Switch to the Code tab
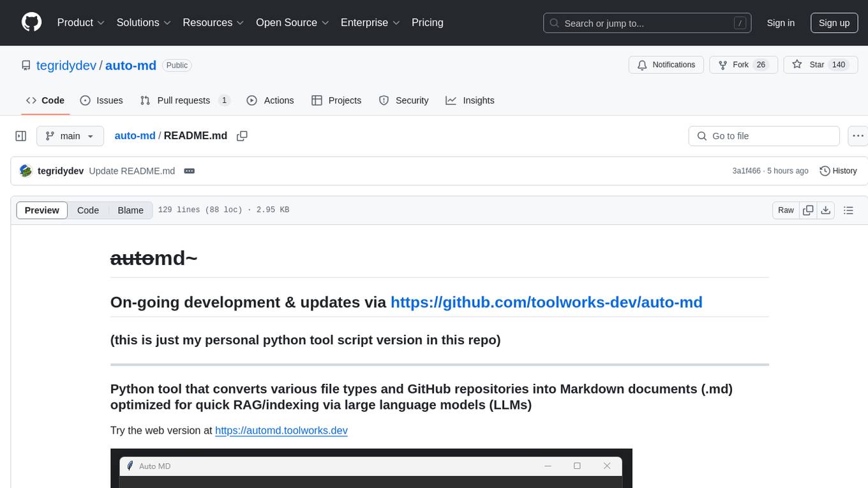 [x=45, y=100]
